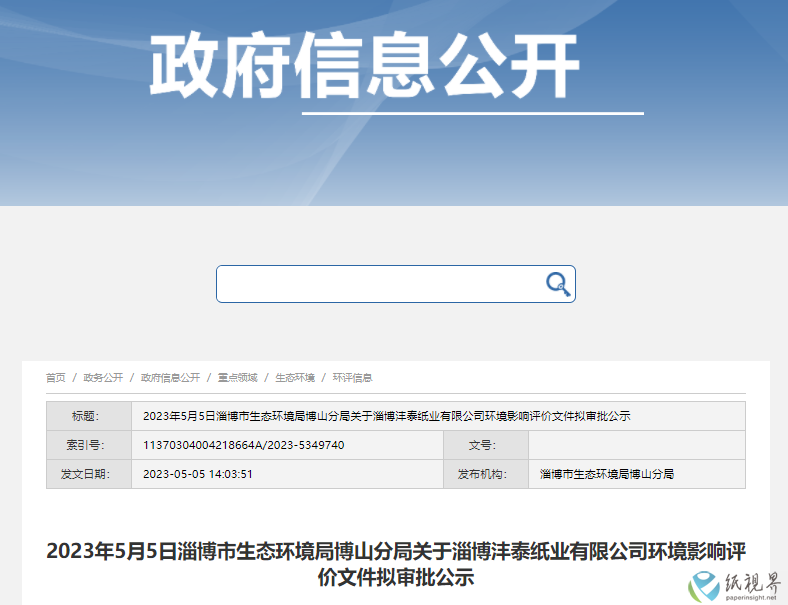Click 淄博市生态环境局博山分局 publisher value
The height and width of the screenshot is (605, 788).
tap(607, 474)
